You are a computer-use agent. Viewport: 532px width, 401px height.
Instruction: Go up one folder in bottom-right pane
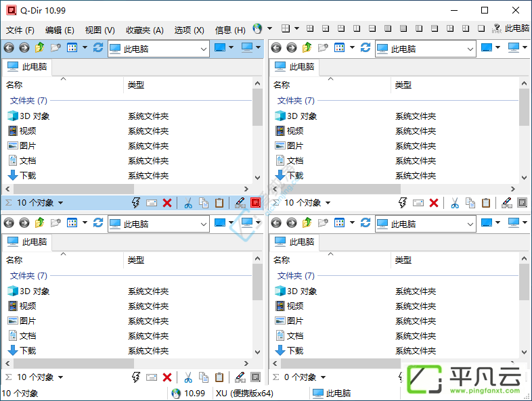307,222
